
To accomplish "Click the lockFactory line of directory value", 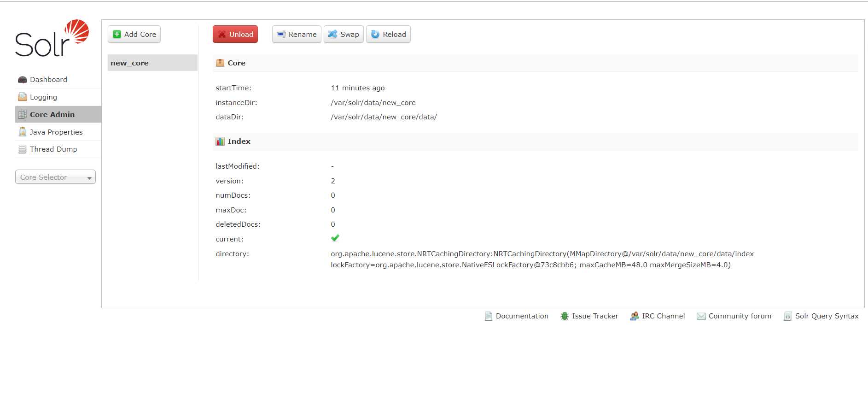I will [x=530, y=265].
